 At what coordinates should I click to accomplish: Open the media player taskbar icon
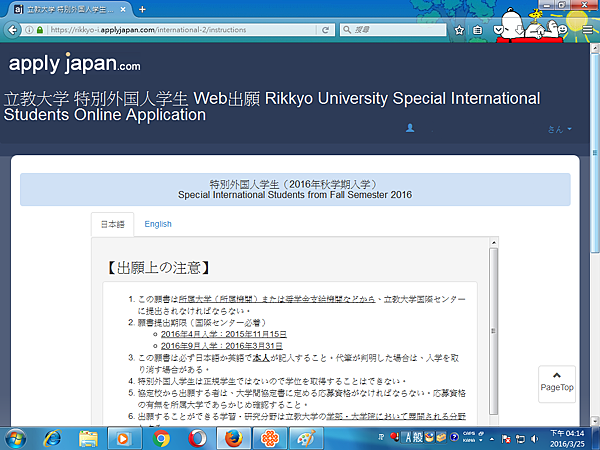(x=124, y=439)
